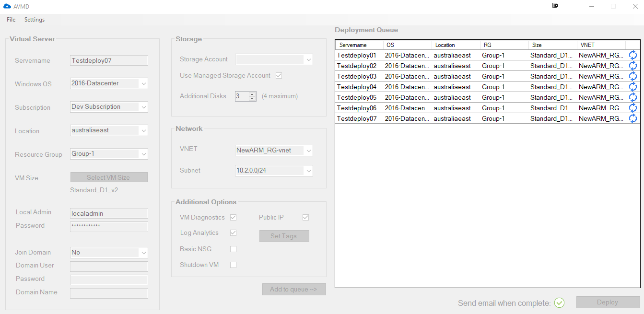Toggle the Log Analytics checkbox
The height and width of the screenshot is (314, 644).
pyautogui.click(x=233, y=233)
